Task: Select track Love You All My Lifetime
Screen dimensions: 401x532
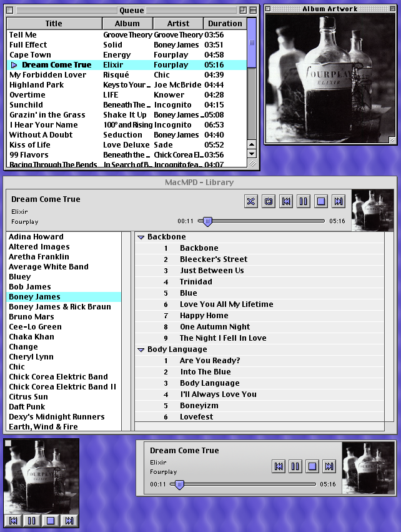Action: pos(259,304)
